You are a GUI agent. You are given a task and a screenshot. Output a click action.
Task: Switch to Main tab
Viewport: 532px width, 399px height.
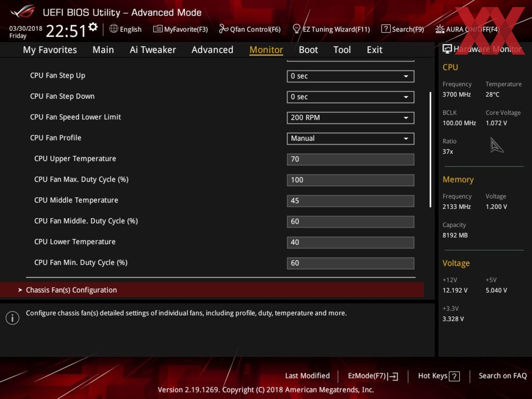click(x=103, y=50)
